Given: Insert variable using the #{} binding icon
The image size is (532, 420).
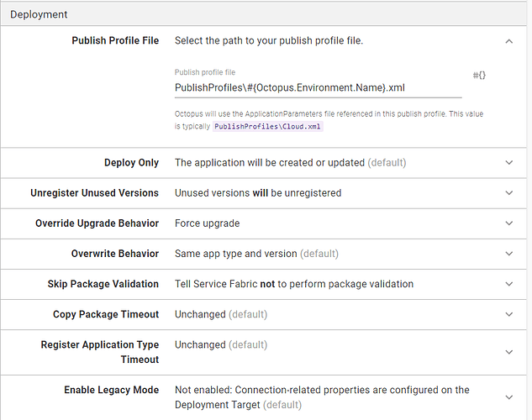Looking at the screenshot, I should coord(479,76).
